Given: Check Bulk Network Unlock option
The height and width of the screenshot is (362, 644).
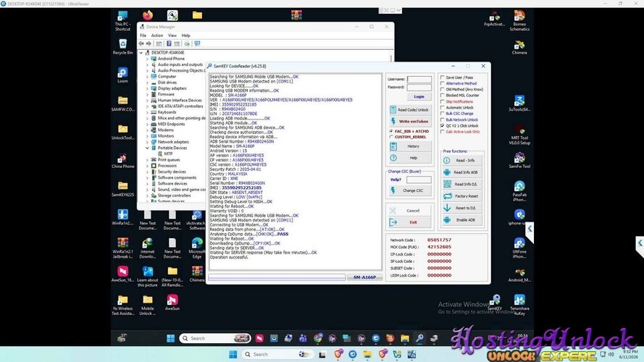Looking at the screenshot, I should pos(443,119).
